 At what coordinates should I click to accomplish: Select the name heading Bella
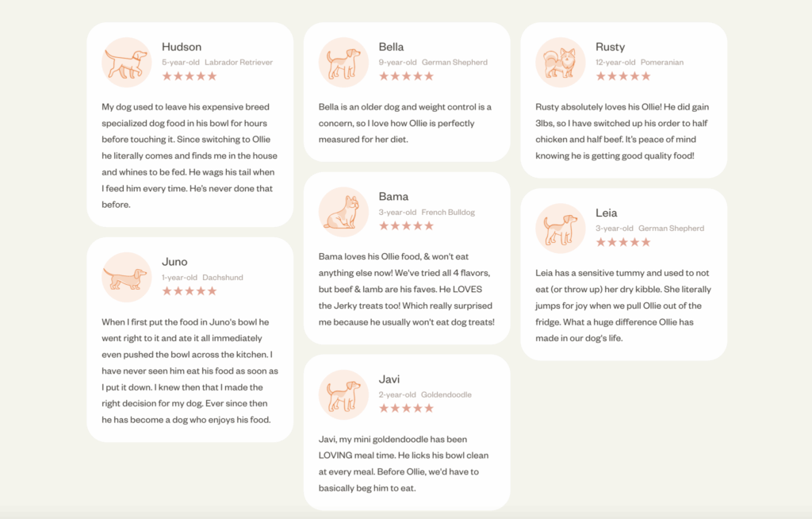391,47
